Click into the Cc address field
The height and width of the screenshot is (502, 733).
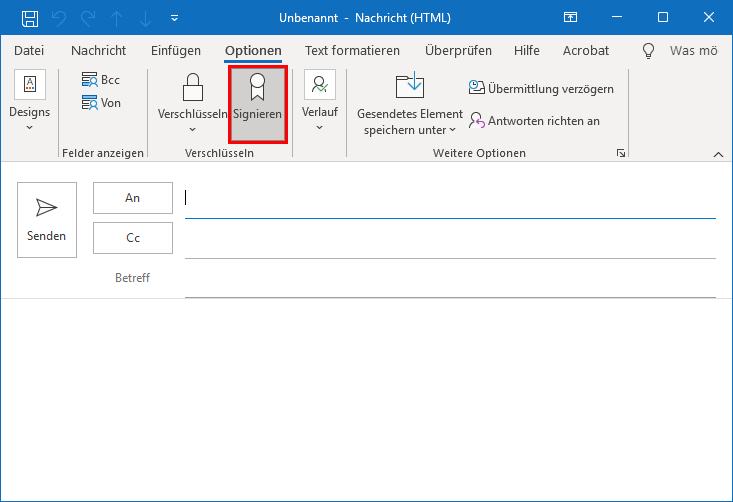tap(450, 240)
